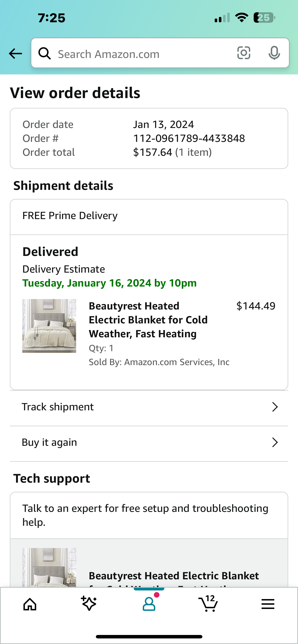Open camera lens search icon
The height and width of the screenshot is (644, 298).
click(243, 53)
